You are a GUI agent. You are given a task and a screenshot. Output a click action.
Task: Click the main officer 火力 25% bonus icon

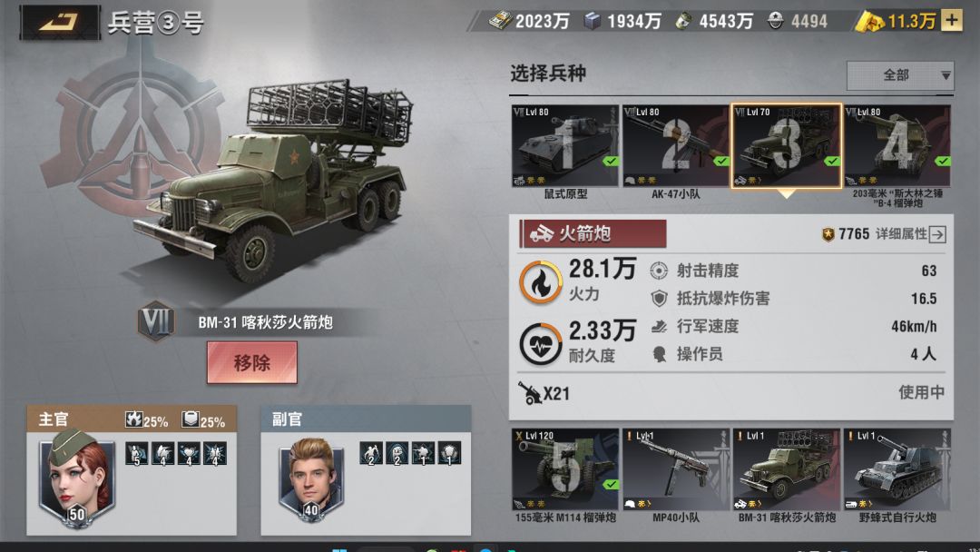coord(133,419)
